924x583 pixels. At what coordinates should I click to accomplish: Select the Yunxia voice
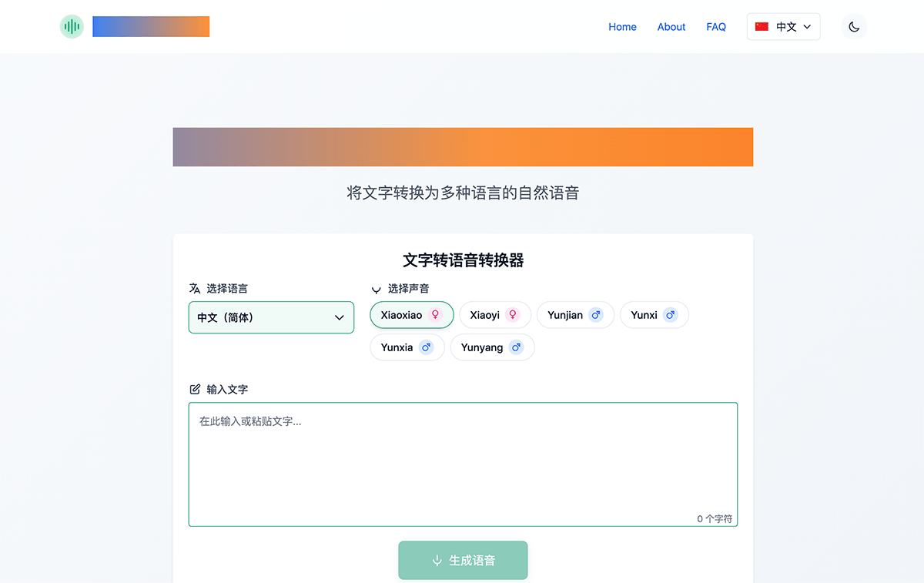(x=407, y=347)
